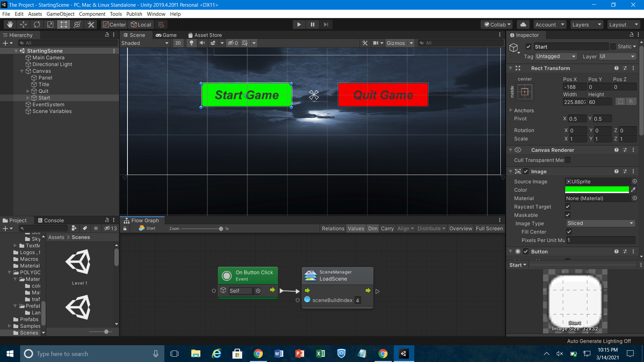Switch to the Game tab
The image size is (644, 362).
tap(166, 35)
